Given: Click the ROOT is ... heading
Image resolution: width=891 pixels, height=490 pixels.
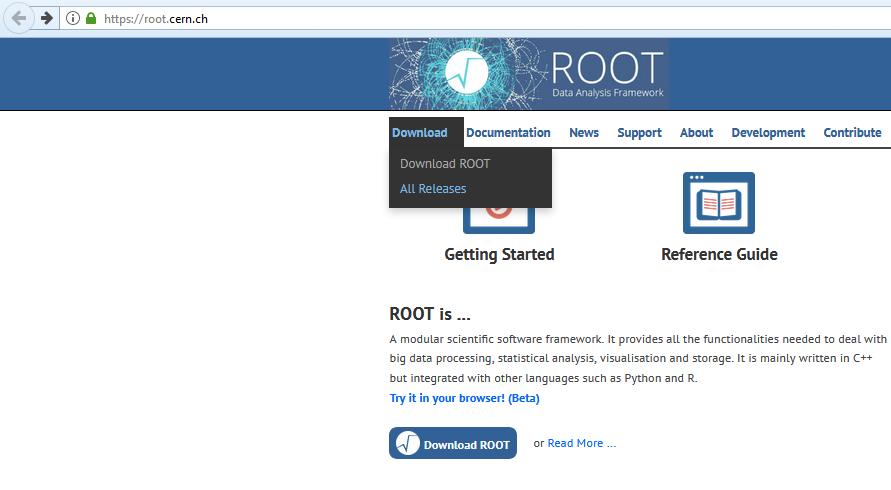Looking at the screenshot, I should click(x=430, y=314).
